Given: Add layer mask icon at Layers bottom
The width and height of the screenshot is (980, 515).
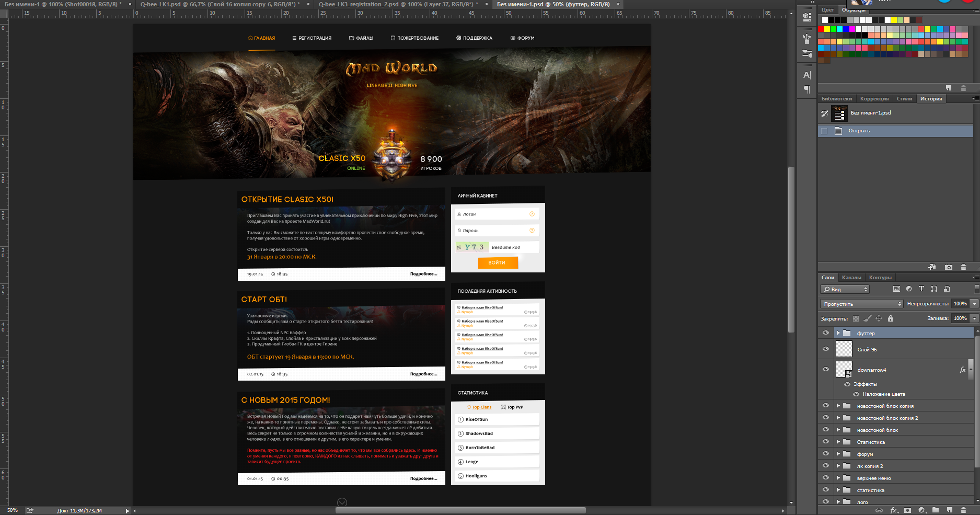Looking at the screenshot, I should pyautogui.click(x=907, y=510).
